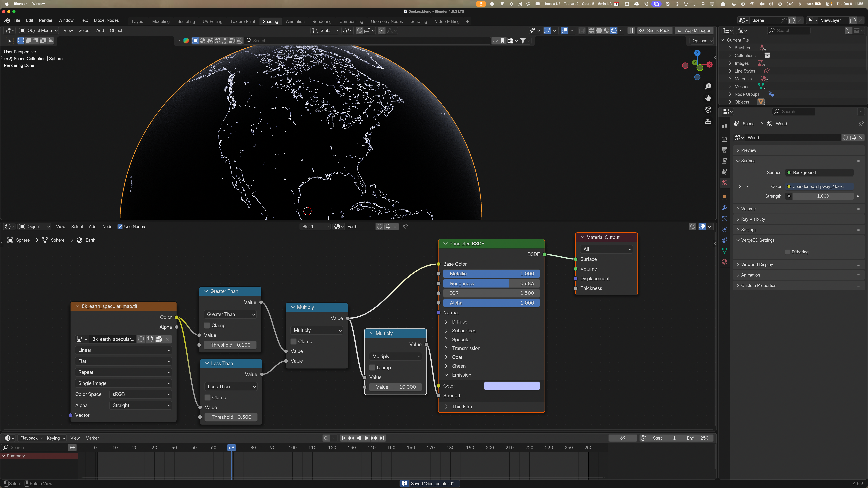
Task: Toggle viewport snapping magnet
Action: 359,31
